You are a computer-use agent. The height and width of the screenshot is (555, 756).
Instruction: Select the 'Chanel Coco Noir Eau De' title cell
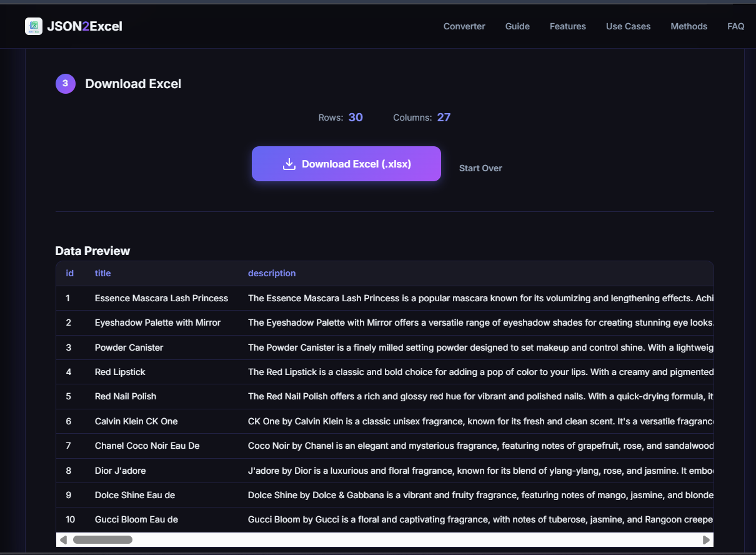coord(147,446)
